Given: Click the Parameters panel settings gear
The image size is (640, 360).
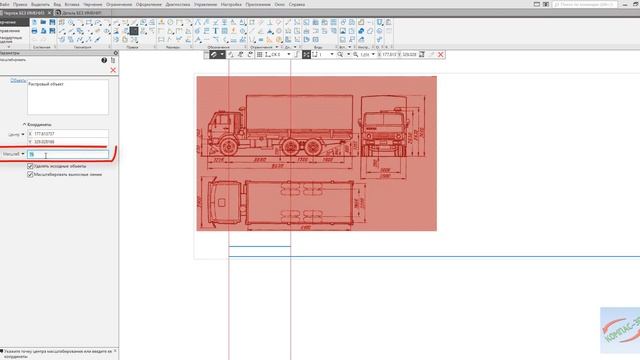Looking at the screenshot, I should 116,53.
